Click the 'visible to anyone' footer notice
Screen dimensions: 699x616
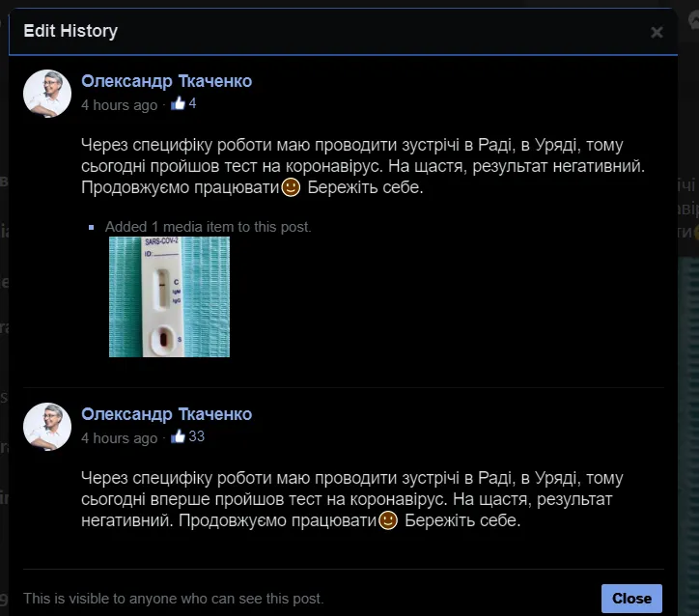pyautogui.click(x=173, y=599)
